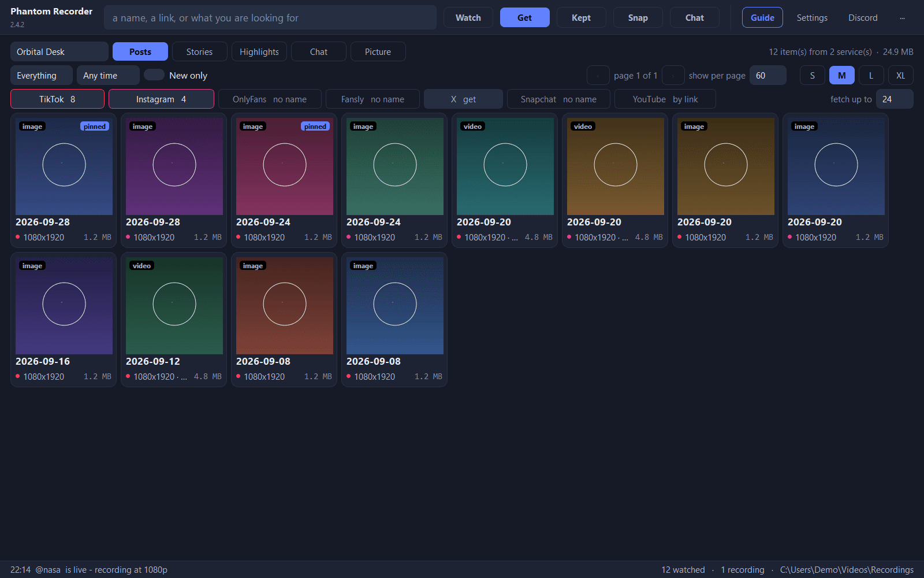Open the Chat tab beside Highlights
Screen dimensions: 924x578
pyautogui.click(x=319, y=51)
